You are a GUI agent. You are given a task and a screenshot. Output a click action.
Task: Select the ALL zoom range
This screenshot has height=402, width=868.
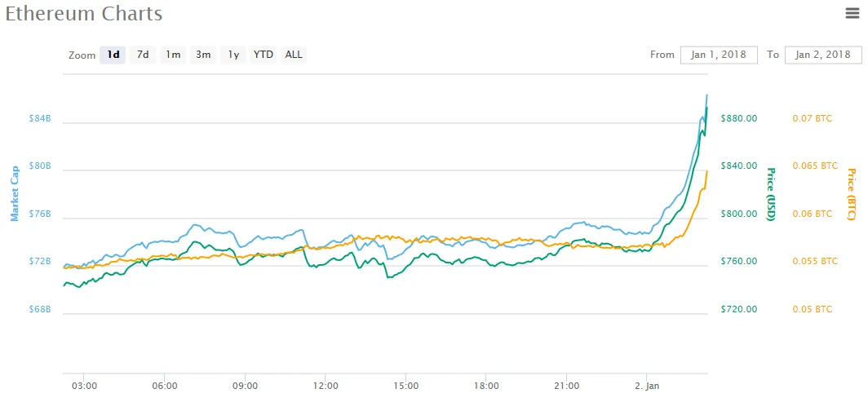coord(294,55)
